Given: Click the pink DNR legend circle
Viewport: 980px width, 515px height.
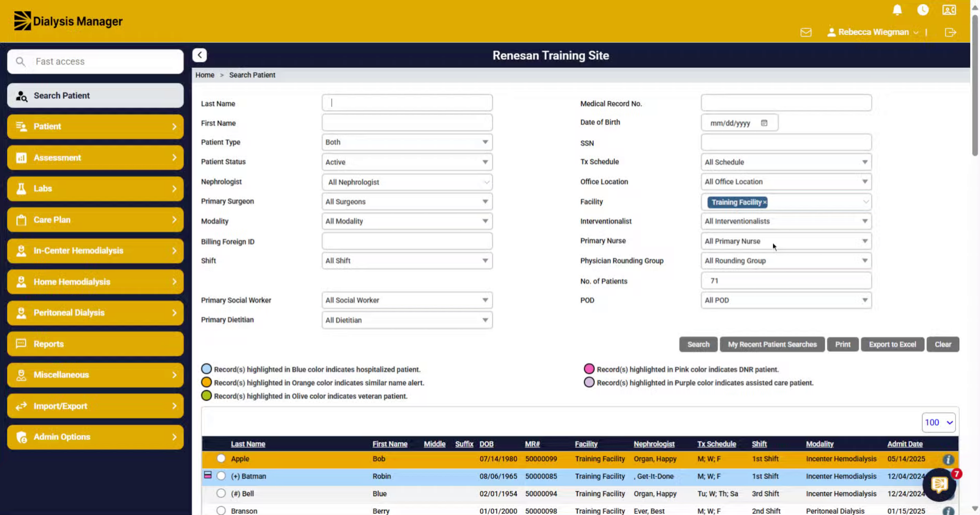Looking at the screenshot, I should [589, 369].
